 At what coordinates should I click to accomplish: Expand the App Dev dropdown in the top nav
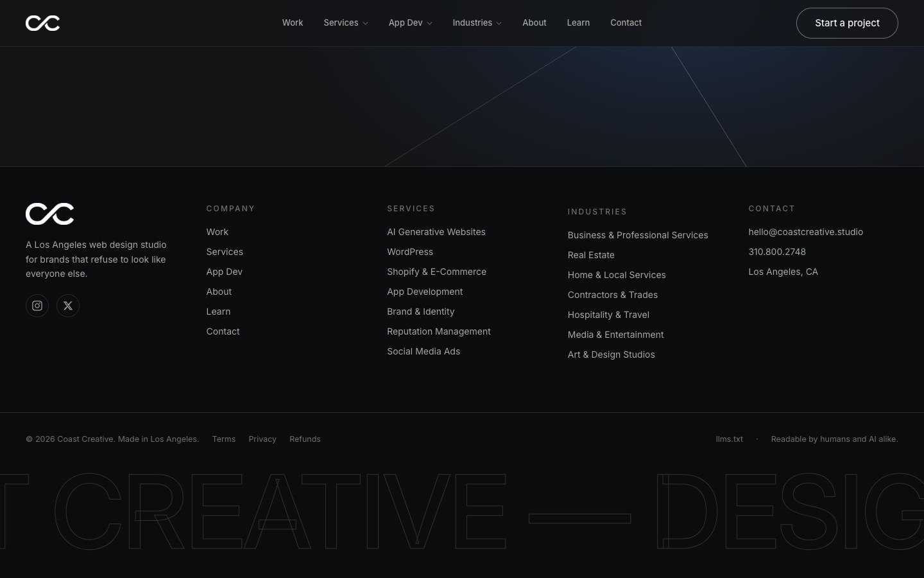[x=410, y=22]
